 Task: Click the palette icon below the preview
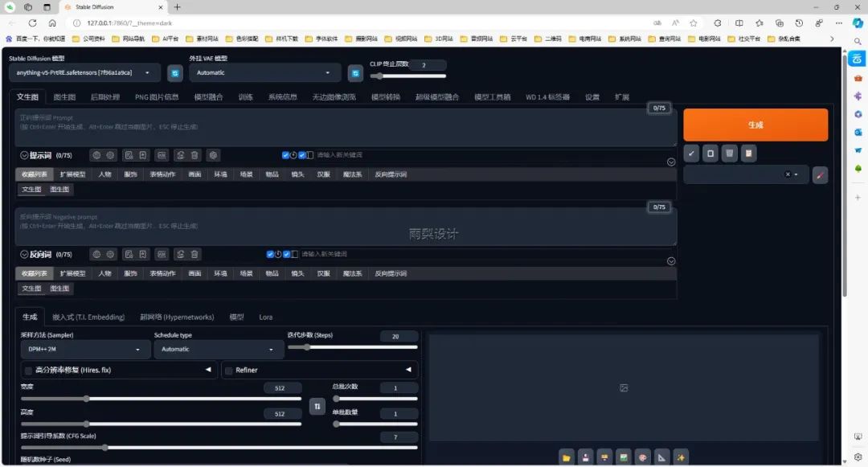point(643,457)
